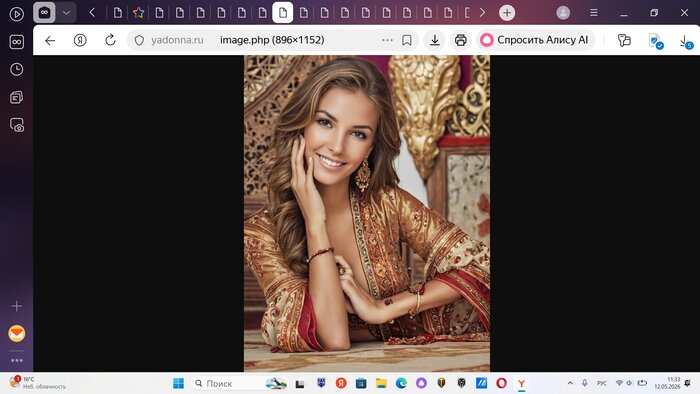Viewport: 700px width, 394px height.
Task: Launch the red Yandex Я taskbar app
Action: [341, 383]
